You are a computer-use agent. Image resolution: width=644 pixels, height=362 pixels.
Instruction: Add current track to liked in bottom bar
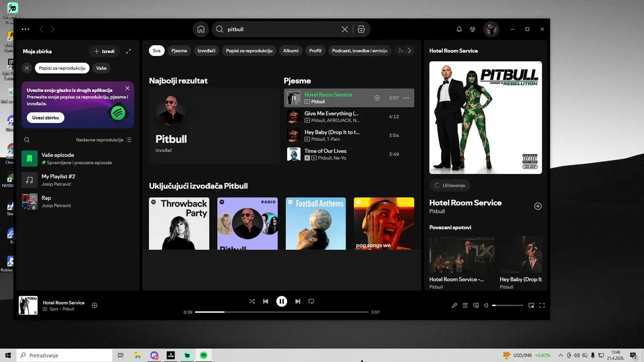pos(95,305)
